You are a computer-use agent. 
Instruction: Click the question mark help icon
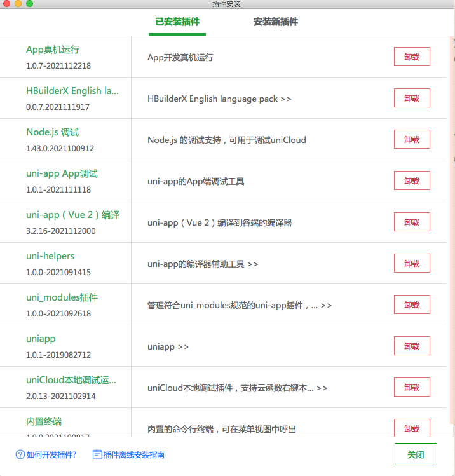tap(20, 454)
